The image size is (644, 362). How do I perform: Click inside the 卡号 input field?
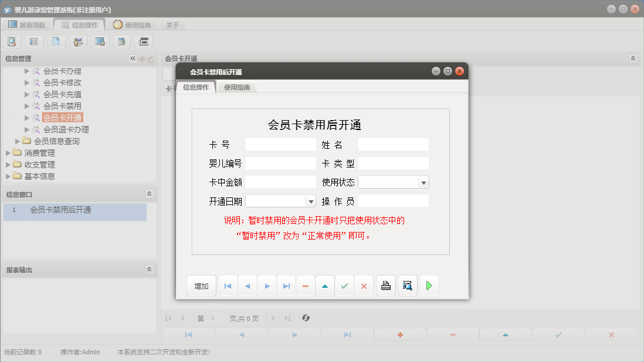(x=280, y=145)
